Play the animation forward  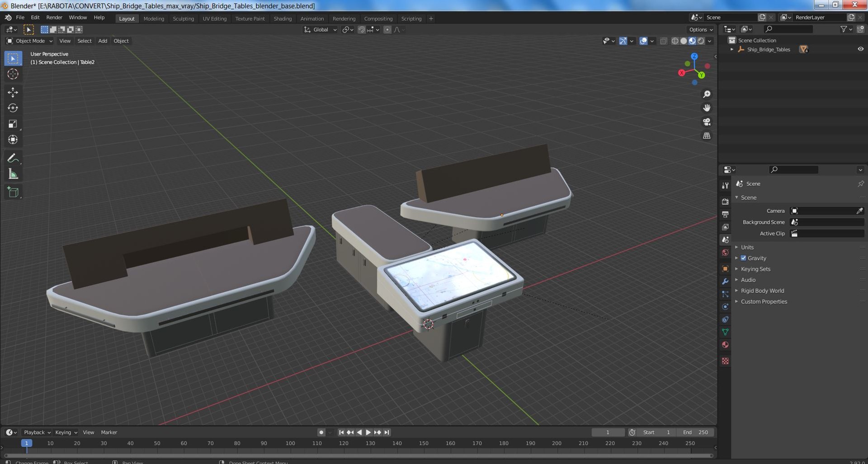368,432
